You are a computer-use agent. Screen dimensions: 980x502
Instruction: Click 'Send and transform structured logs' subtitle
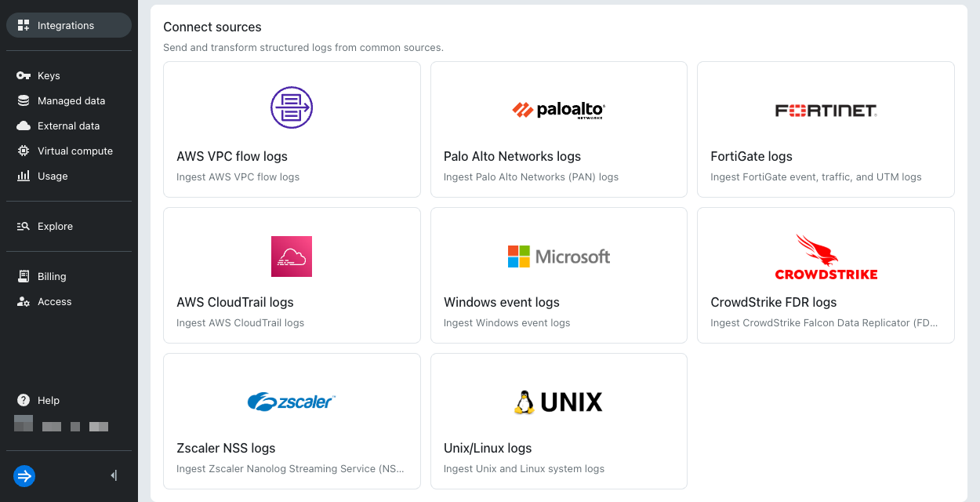(303, 47)
